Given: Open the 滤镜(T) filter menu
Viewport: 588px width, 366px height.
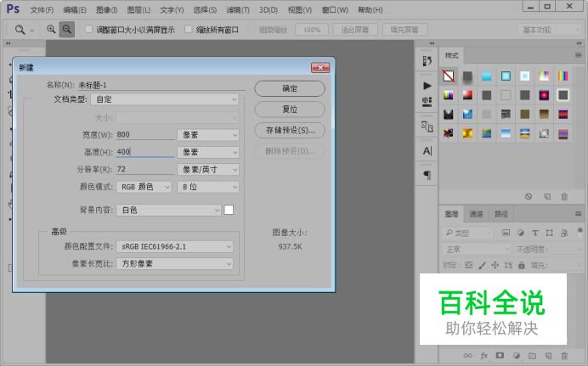Looking at the screenshot, I should coord(237,9).
